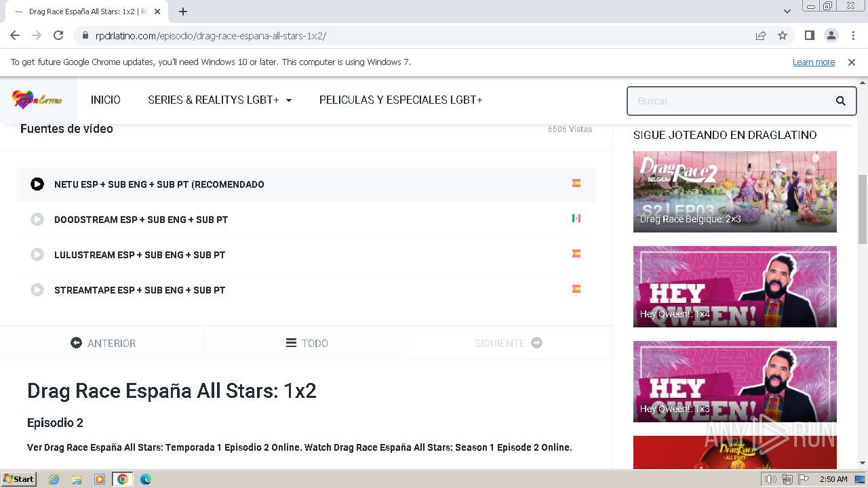This screenshot has height=488, width=868.
Task: Open Internet Explorer from taskbar
Action: click(x=54, y=479)
